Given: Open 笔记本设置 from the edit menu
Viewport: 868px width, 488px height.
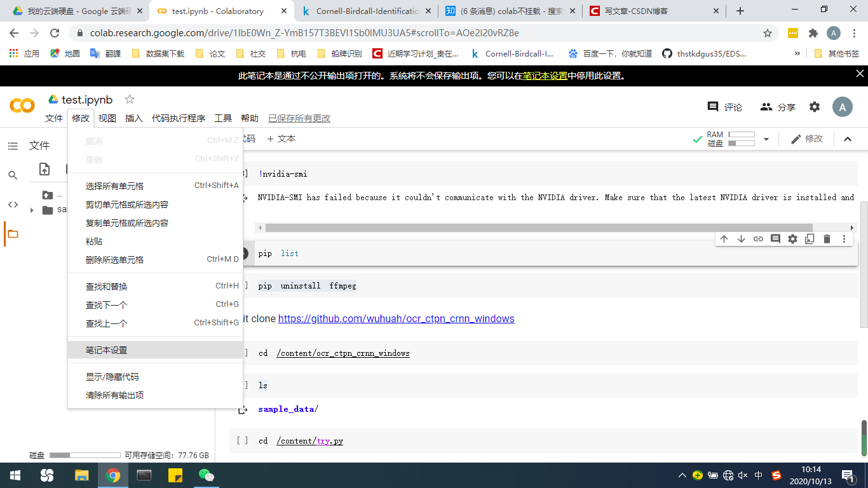Looking at the screenshot, I should pyautogui.click(x=155, y=350).
